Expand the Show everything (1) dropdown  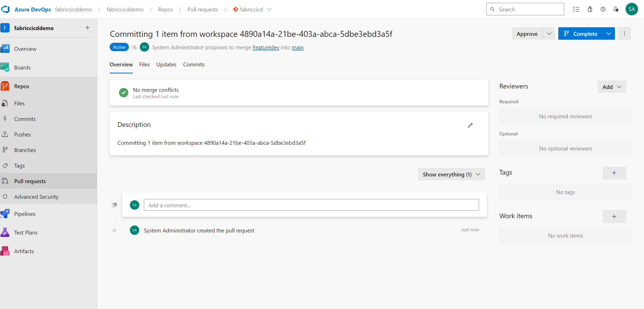point(451,174)
